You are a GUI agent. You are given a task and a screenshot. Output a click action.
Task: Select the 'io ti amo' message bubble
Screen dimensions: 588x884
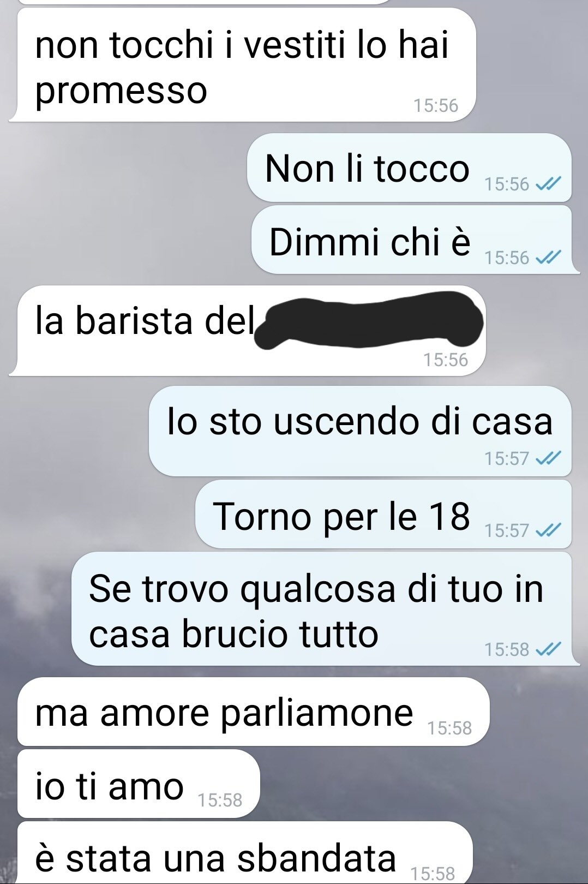click(139, 784)
